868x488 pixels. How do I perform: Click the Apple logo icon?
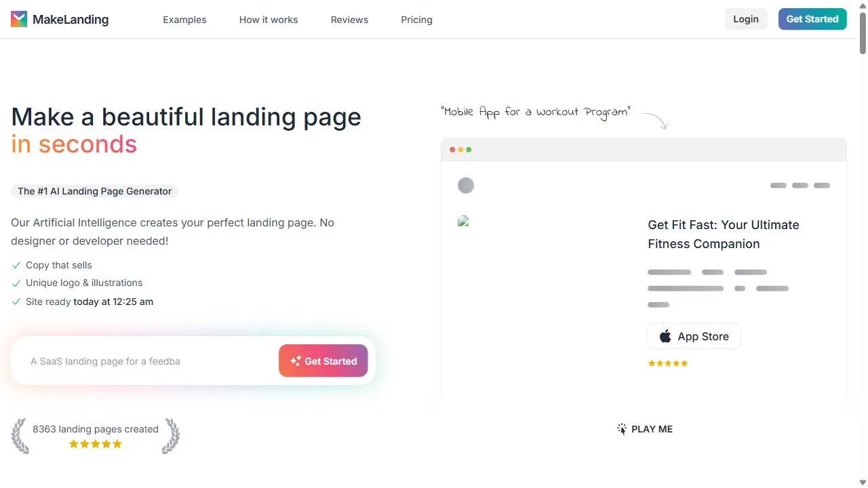click(x=666, y=336)
